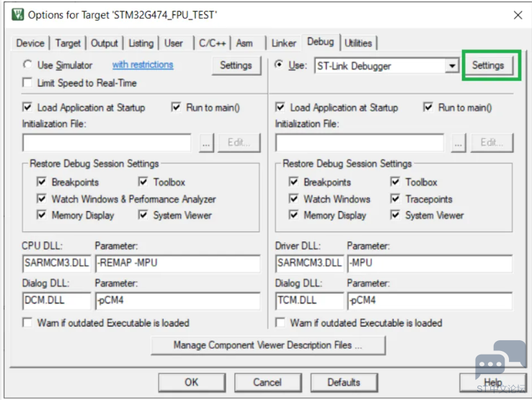The width and height of the screenshot is (532, 400).
Task: Switch to the C/C++ tab
Action: click(x=213, y=43)
